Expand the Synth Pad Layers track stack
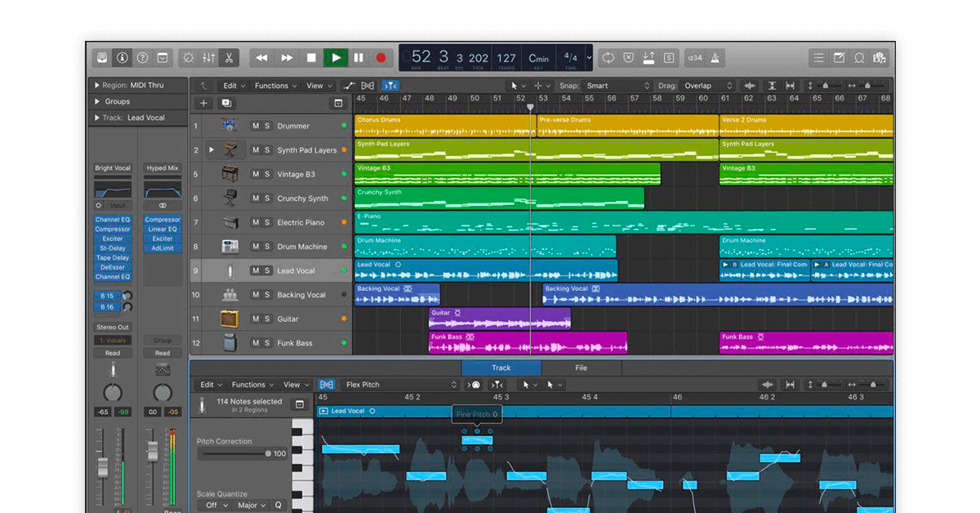Image resolution: width=980 pixels, height=513 pixels. 212,150
